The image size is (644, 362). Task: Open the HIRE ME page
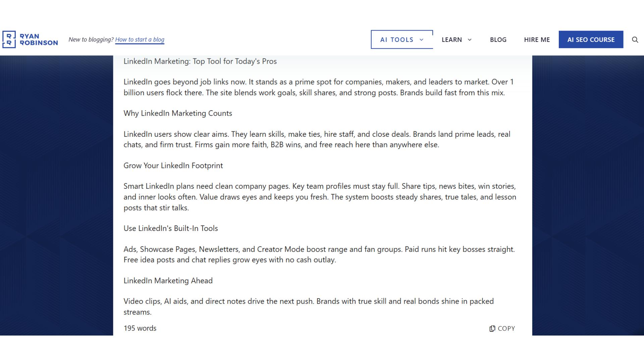[537, 40]
